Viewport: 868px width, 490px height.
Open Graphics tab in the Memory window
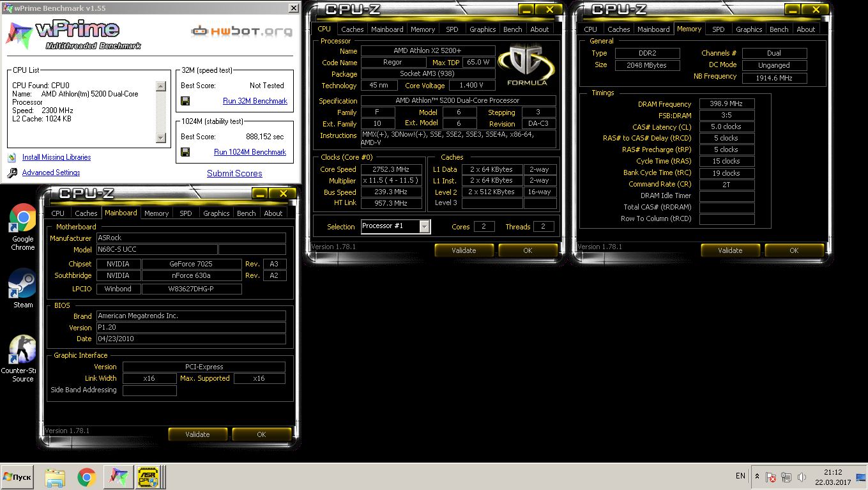pyautogui.click(x=749, y=29)
